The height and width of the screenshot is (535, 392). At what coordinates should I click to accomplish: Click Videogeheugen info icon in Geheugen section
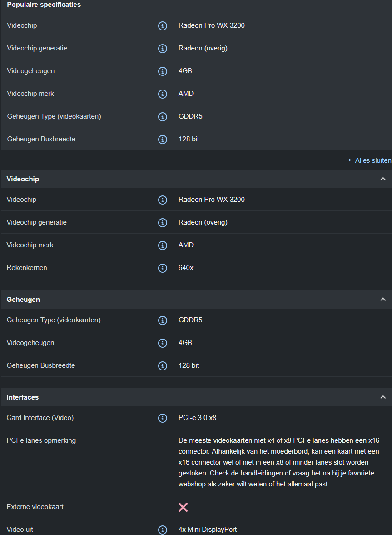[163, 343]
